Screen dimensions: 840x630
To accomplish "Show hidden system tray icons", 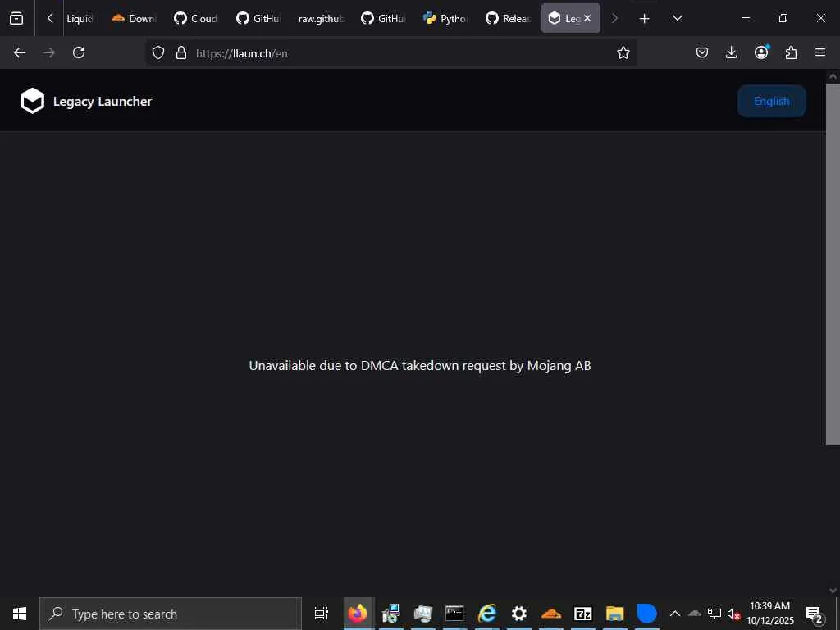I will (675, 614).
